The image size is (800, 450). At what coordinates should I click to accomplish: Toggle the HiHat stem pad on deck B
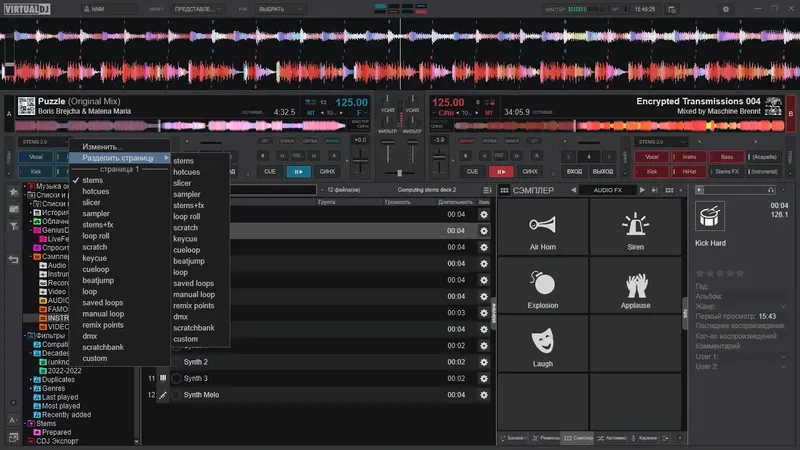coord(689,171)
